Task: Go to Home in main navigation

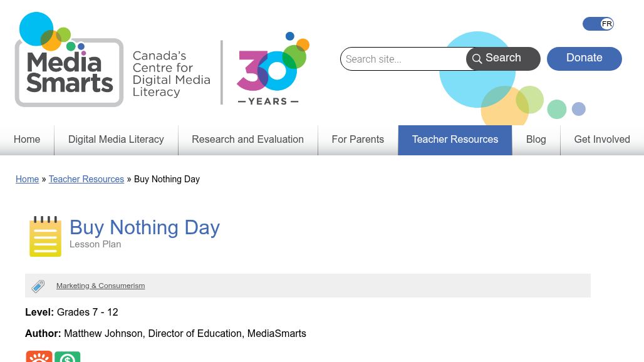Action: pos(27,140)
